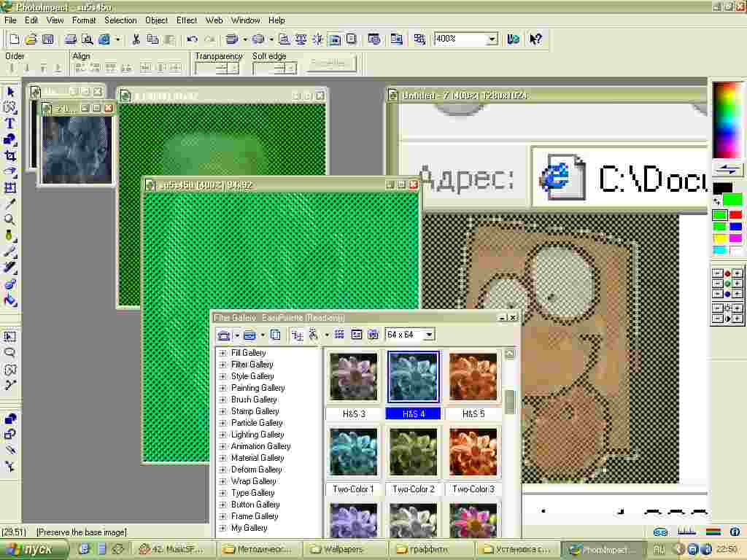The width and height of the screenshot is (747, 560).
Task: Click the Open folder icon
Action: point(31,39)
